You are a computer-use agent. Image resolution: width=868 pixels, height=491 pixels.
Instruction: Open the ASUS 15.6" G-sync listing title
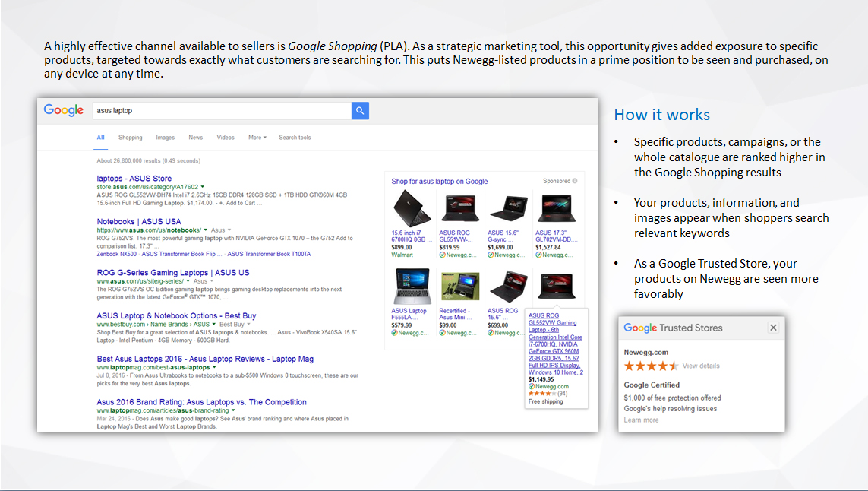(503, 236)
